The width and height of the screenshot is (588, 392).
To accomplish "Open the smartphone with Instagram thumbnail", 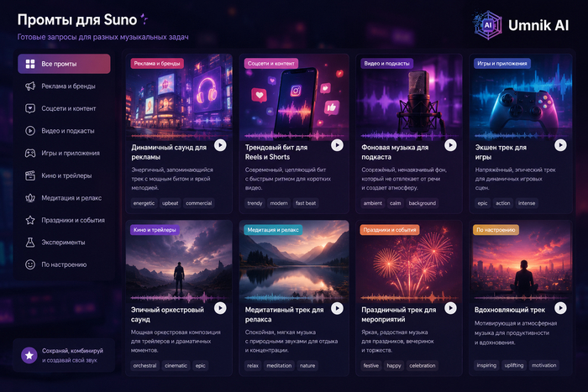I will tap(294, 98).
